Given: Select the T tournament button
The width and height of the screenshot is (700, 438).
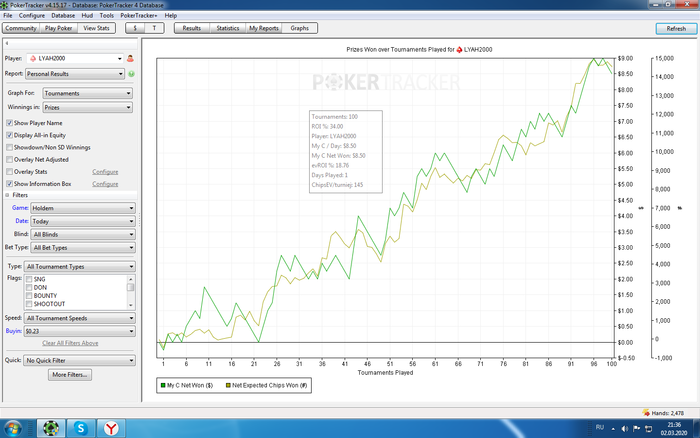Looking at the screenshot, I should tap(154, 28).
